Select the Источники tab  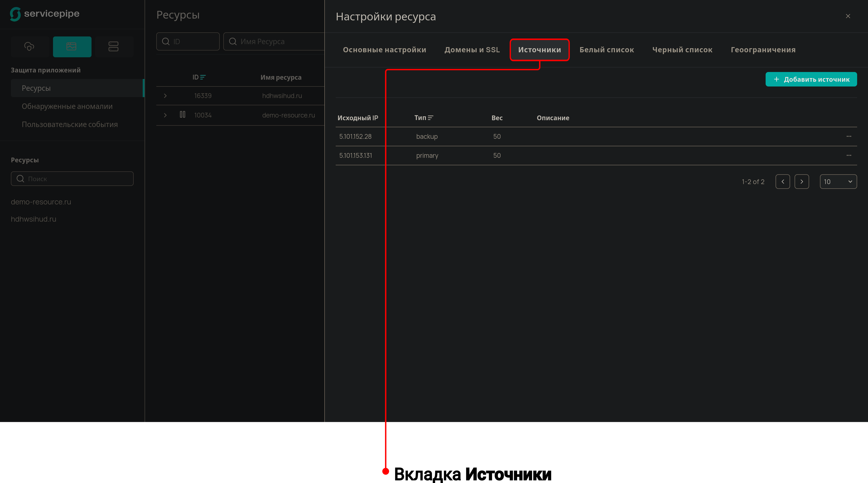point(540,50)
